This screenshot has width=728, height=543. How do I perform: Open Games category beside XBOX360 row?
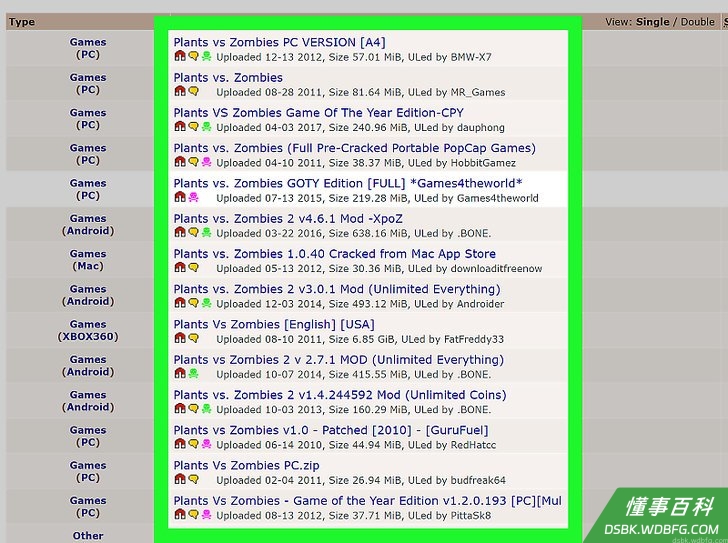88,324
